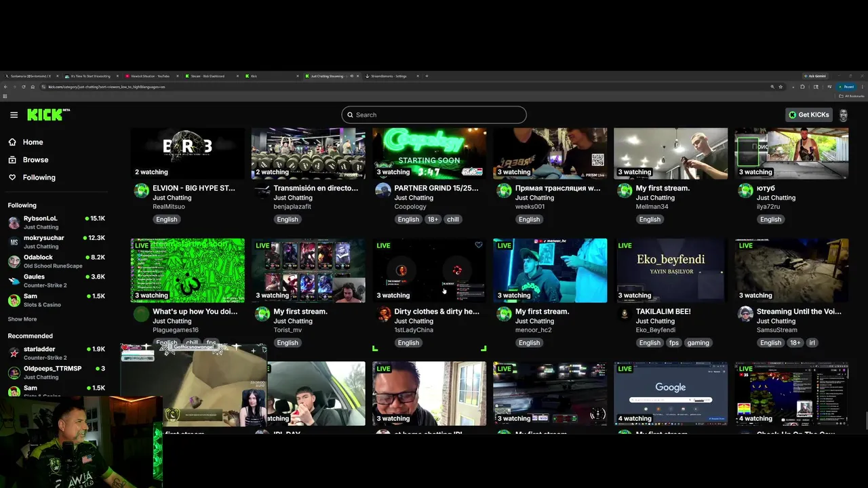Click the browser home button

33,87
